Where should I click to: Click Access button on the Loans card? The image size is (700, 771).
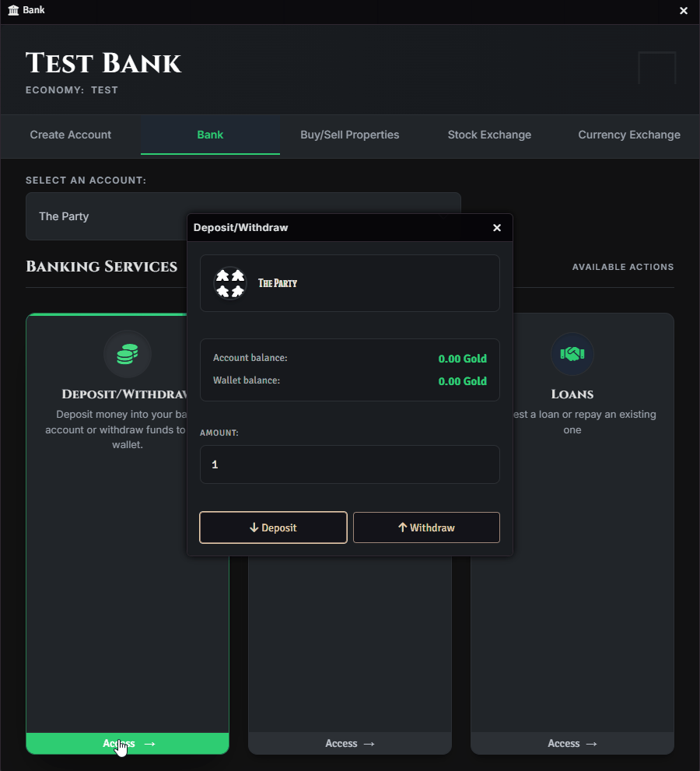572,744
